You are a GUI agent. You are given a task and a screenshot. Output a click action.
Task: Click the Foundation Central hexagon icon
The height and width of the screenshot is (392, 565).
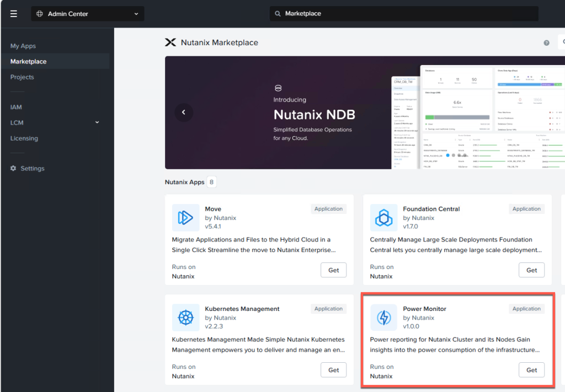click(383, 218)
